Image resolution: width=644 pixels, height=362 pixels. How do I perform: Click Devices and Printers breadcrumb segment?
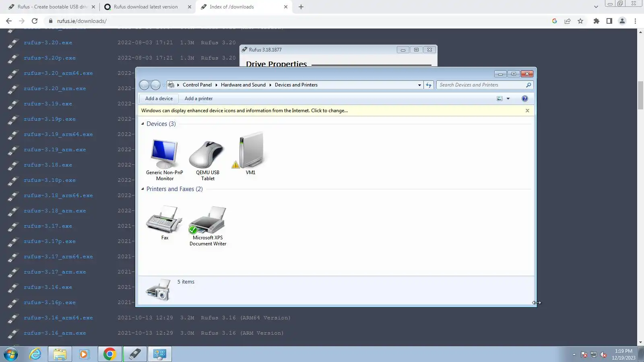coord(296,85)
